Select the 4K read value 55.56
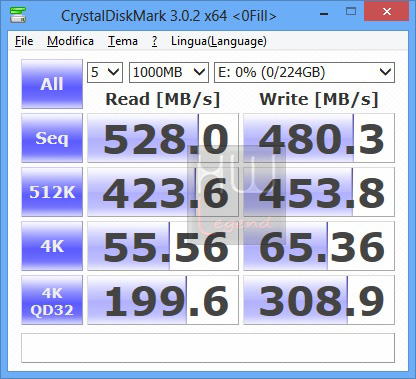 (x=163, y=246)
